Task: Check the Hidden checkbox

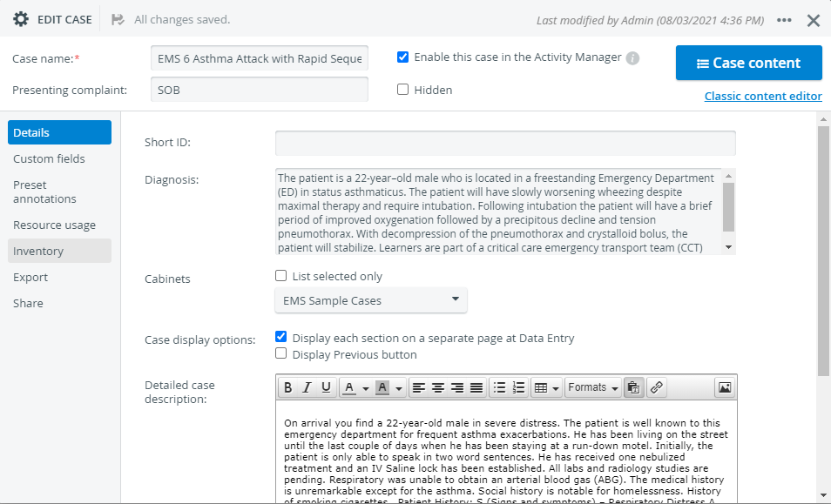Action: coord(402,90)
